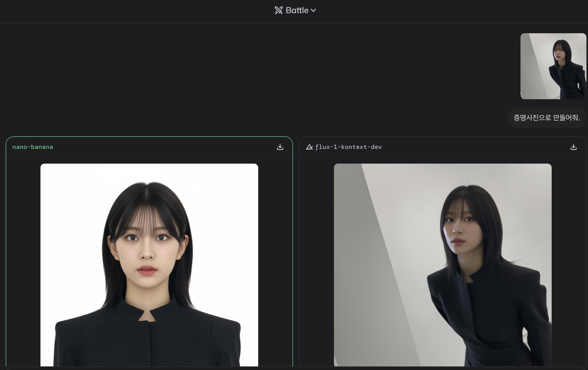Download the nano-banana generated image

(x=280, y=147)
